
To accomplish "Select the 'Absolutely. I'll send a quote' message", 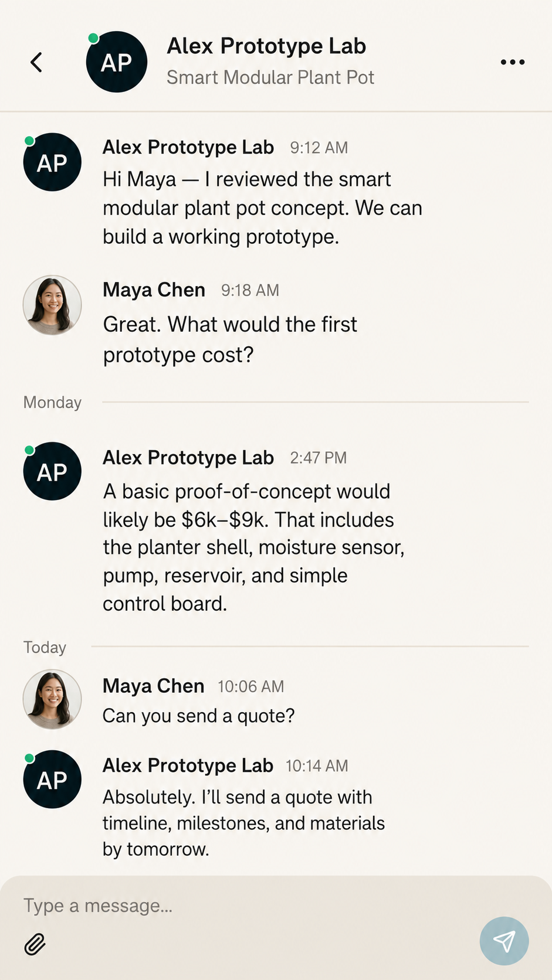I will (x=243, y=823).
